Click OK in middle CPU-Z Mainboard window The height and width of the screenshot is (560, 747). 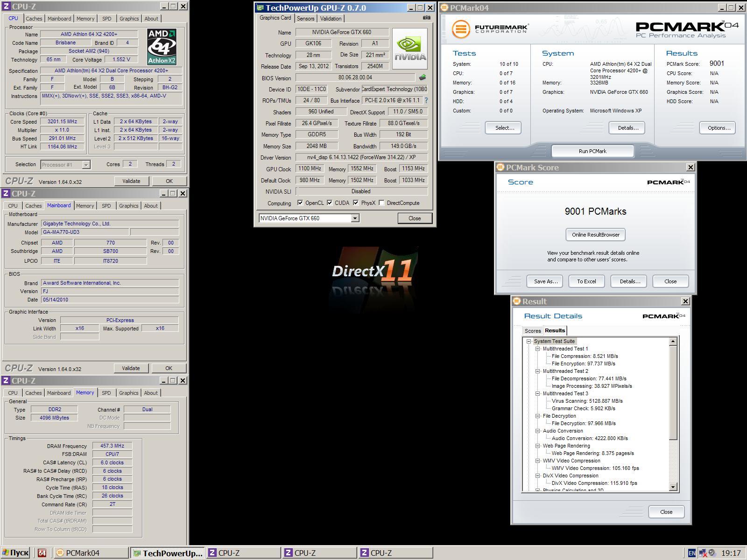(x=169, y=368)
